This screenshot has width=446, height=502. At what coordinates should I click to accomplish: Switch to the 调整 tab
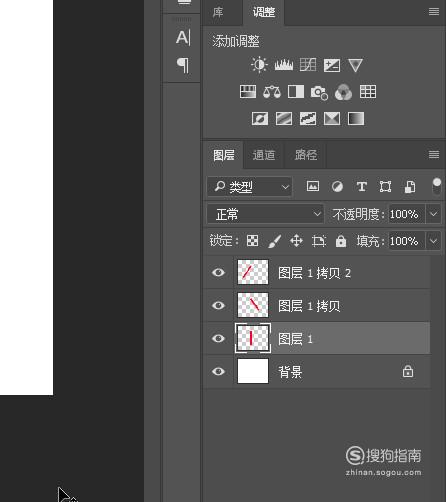264,12
